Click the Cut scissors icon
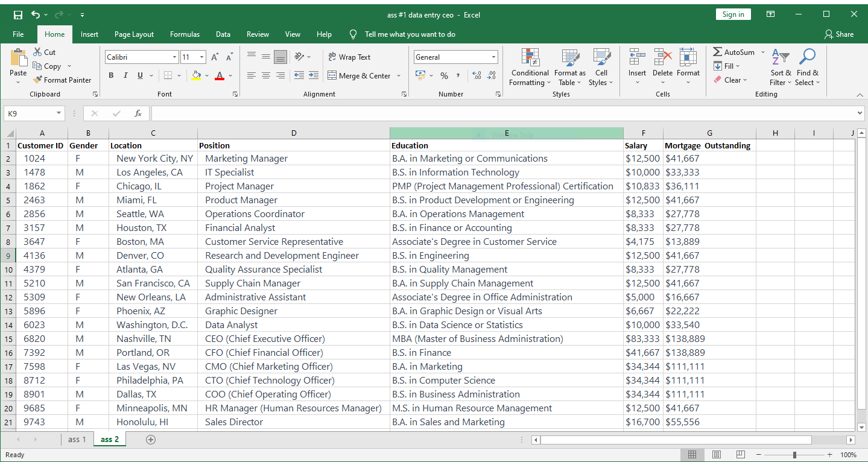868x462 pixels. (x=37, y=52)
